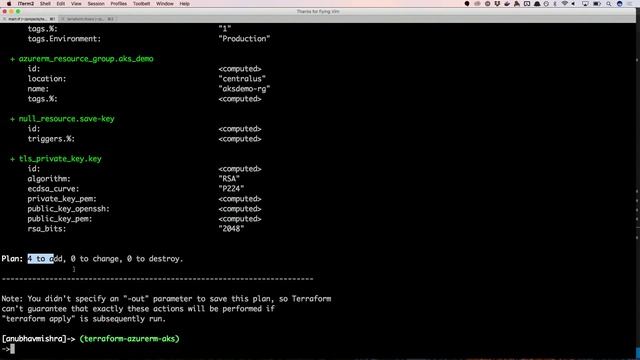Open the Window menu
This screenshot has height=360, width=640.
[x=165, y=4]
